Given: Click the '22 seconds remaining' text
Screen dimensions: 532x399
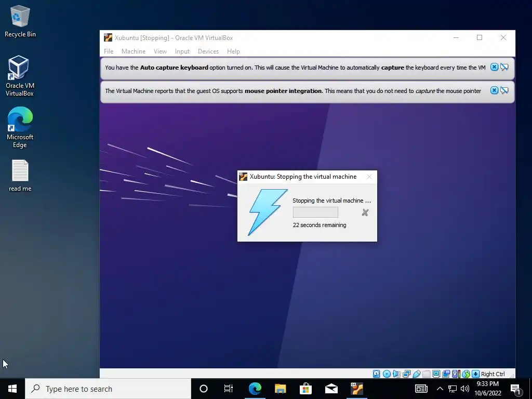Looking at the screenshot, I should (x=320, y=225).
